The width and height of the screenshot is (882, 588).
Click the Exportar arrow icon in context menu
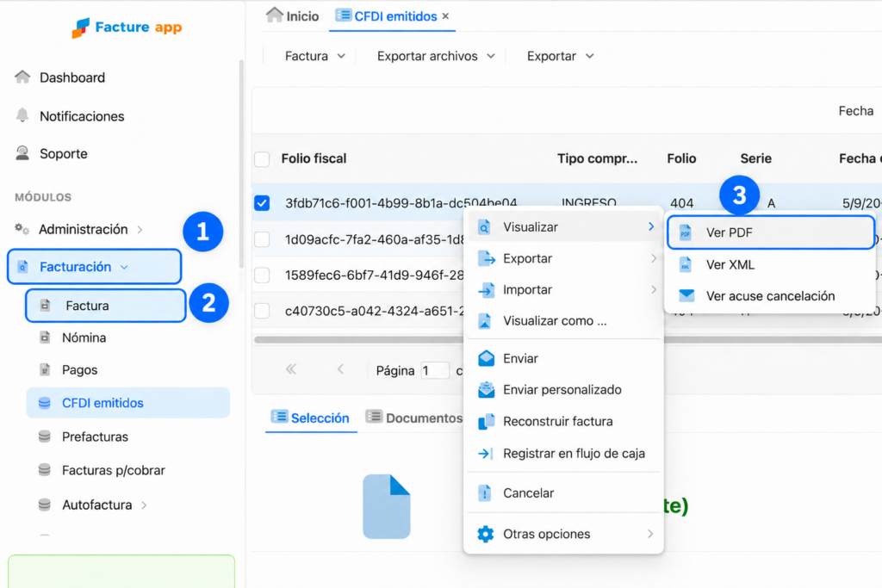pos(486,258)
